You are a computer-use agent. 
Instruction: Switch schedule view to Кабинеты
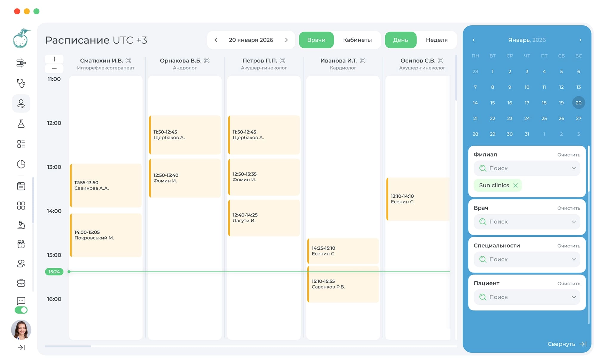click(357, 40)
